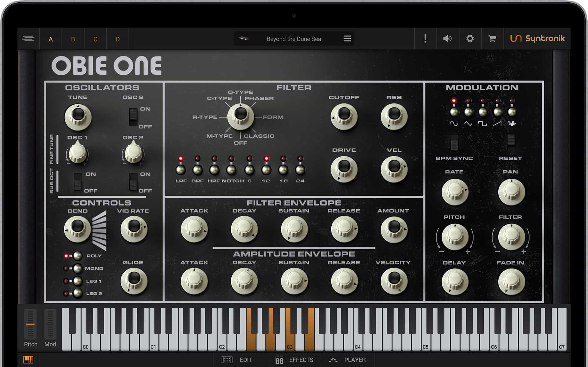This screenshot has height=367, width=588.
Task: Toggle OSC 2 sub octave switch
Action: [133, 182]
